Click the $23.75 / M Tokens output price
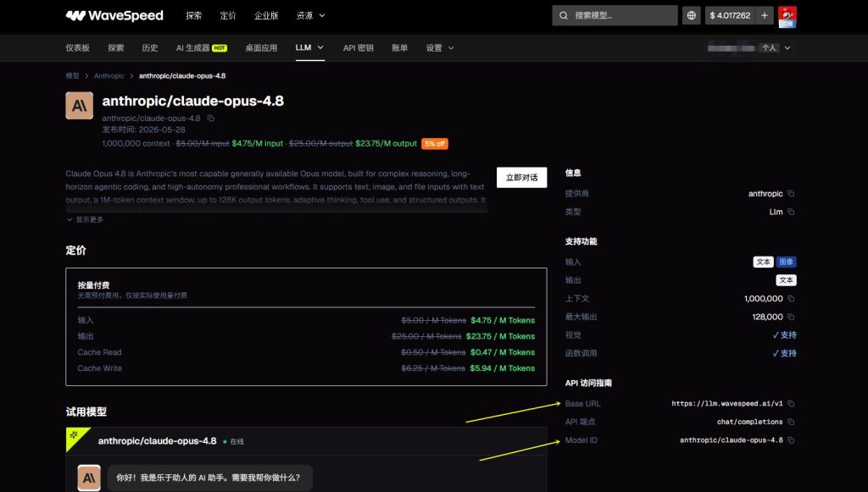The height and width of the screenshot is (492, 868). tap(500, 336)
